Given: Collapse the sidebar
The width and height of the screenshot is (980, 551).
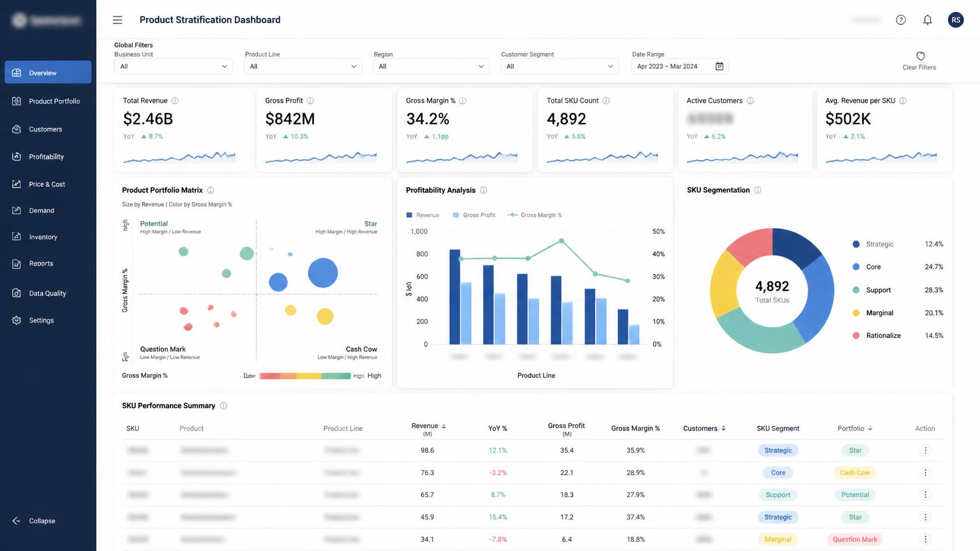Looking at the screenshot, I should pyautogui.click(x=34, y=521).
